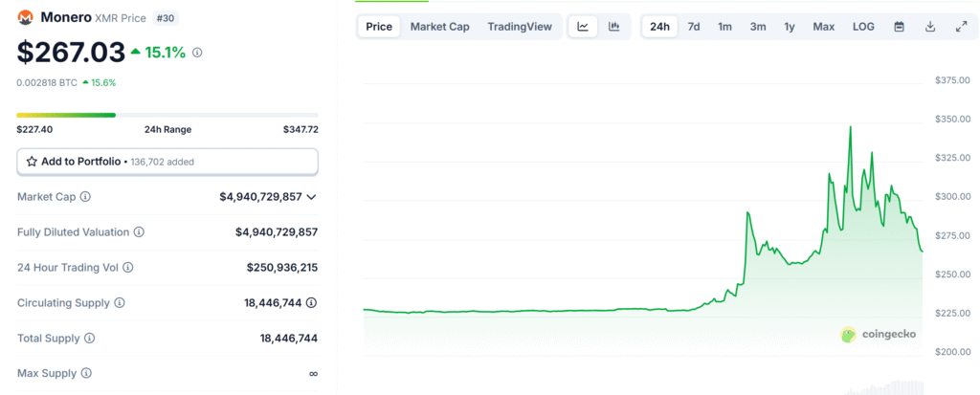This screenshot has height=395, width=980.
Task: Switch to line chart view icon
Action: (583, 27)
